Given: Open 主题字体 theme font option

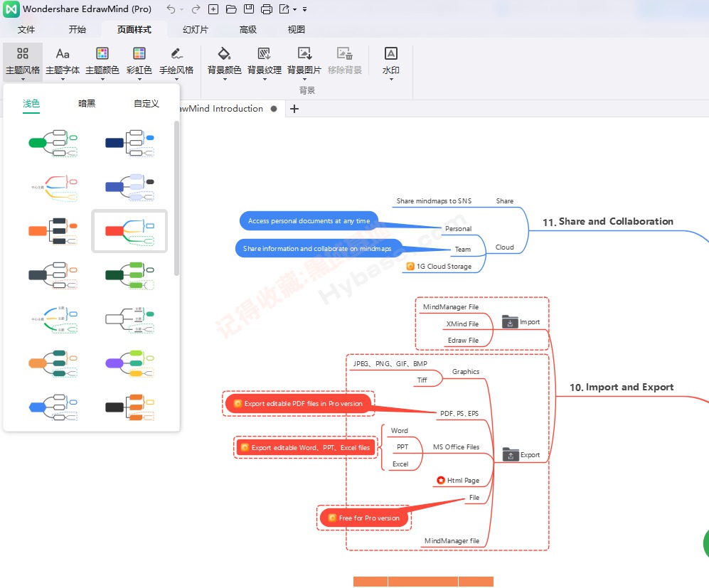Looking at the screenshot, I should point(63,61).
